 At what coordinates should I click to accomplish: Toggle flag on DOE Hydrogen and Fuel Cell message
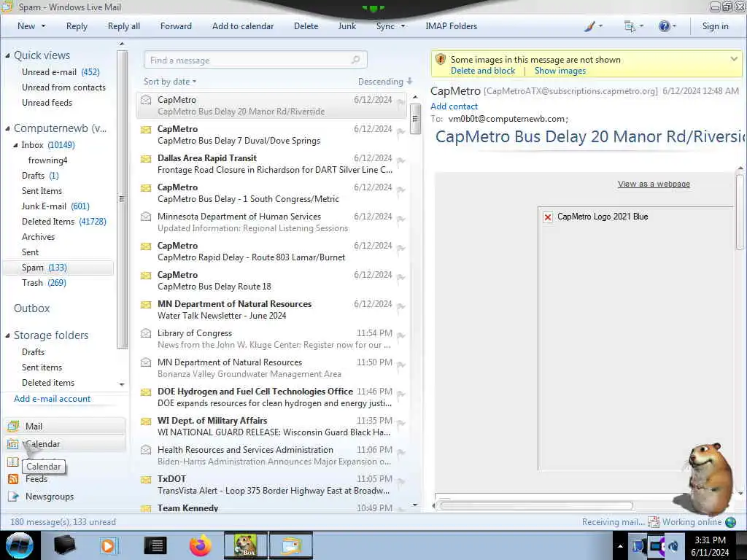(401, 394)
